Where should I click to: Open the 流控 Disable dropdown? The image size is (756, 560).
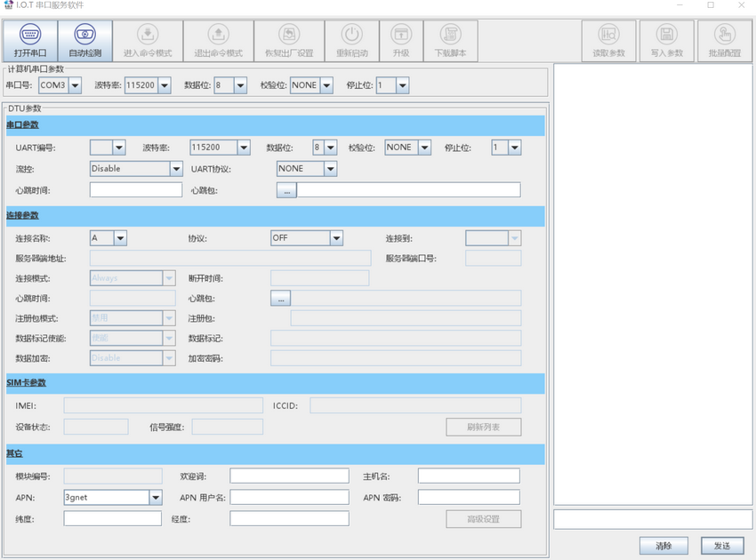click(x=175, y=169)
